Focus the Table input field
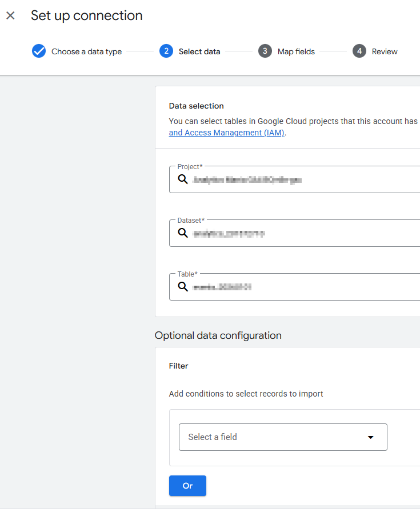Image resolution: width=420 pixels, height=512 pixels. (295, 286)
